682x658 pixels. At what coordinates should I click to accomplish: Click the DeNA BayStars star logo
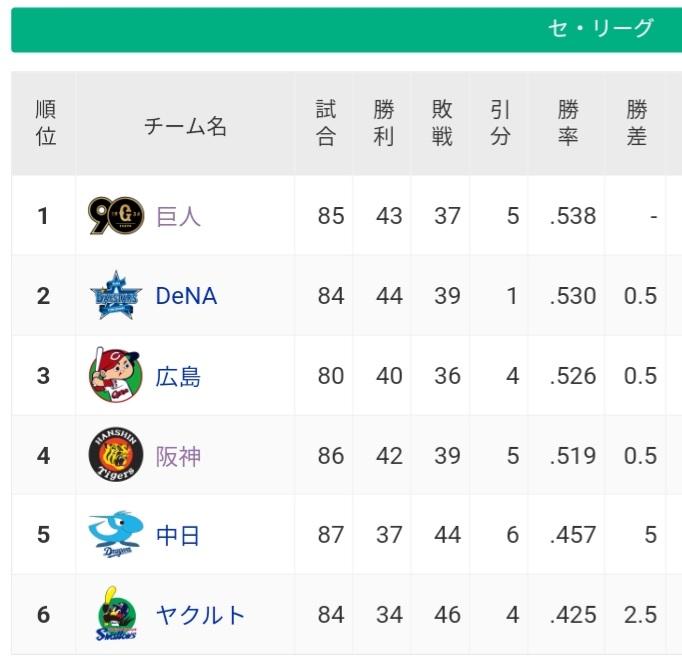(116, 295)
